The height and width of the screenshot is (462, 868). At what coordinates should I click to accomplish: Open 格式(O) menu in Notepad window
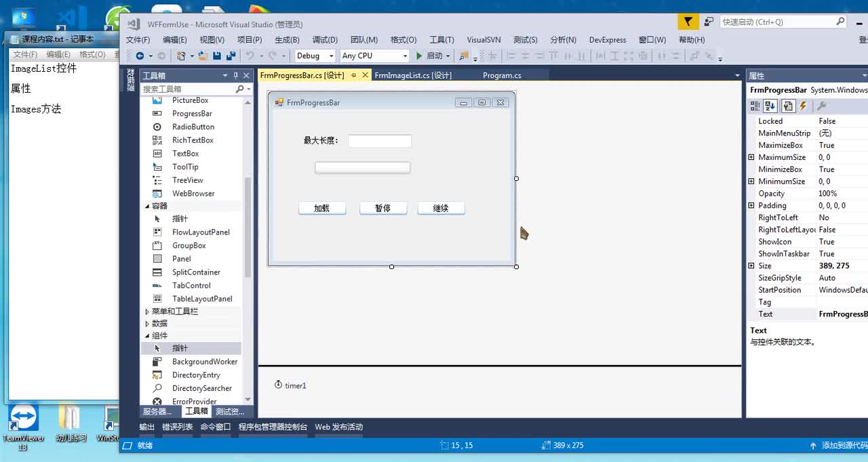pyautogui.click(x=92, y=54)
